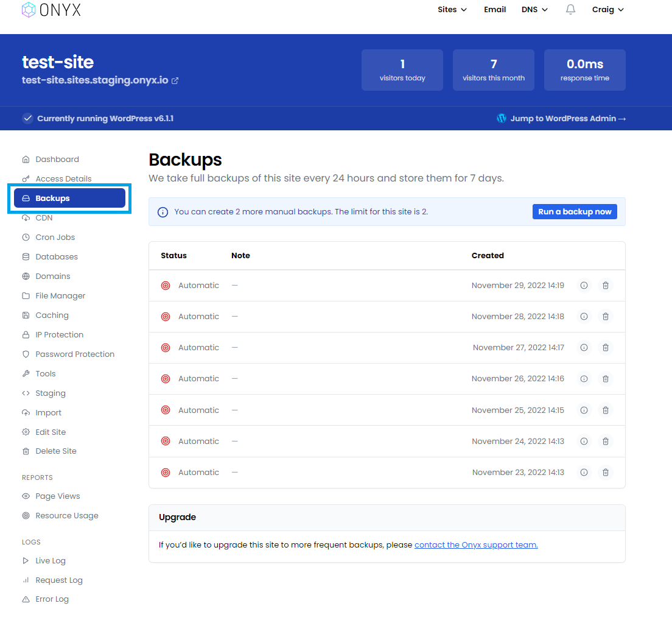The image size is (672, 634).
Task: Click status icon of November 26 backup
Action: tap(166, 379)
